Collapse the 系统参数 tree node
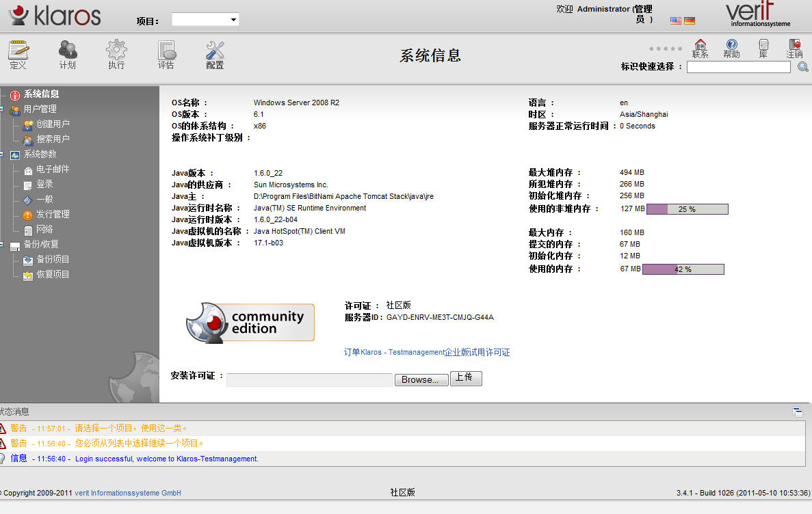This screenshot has height=514, width=812. [2, 154]
